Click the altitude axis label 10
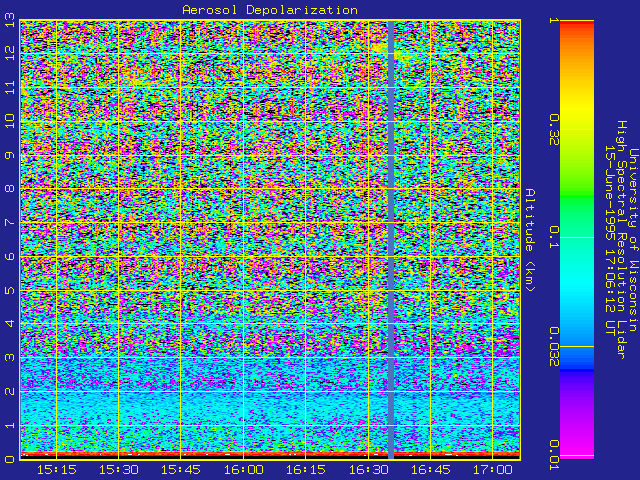 pyautogui.click(x=10, y=121)
